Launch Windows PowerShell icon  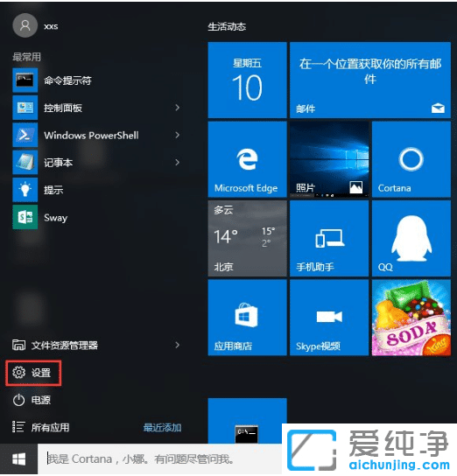point(25,135)
